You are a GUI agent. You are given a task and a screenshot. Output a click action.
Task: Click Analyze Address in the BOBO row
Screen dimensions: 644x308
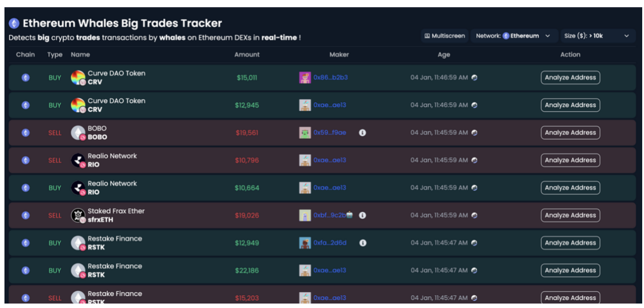[x=570, y=133]
